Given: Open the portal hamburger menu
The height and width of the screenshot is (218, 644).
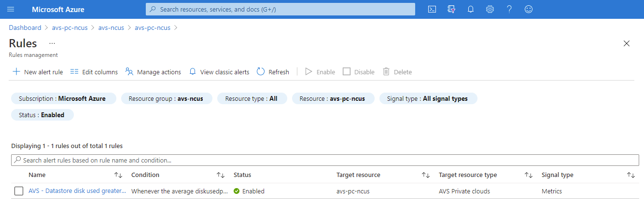Looking at the screenshot, I should [11, 9].
